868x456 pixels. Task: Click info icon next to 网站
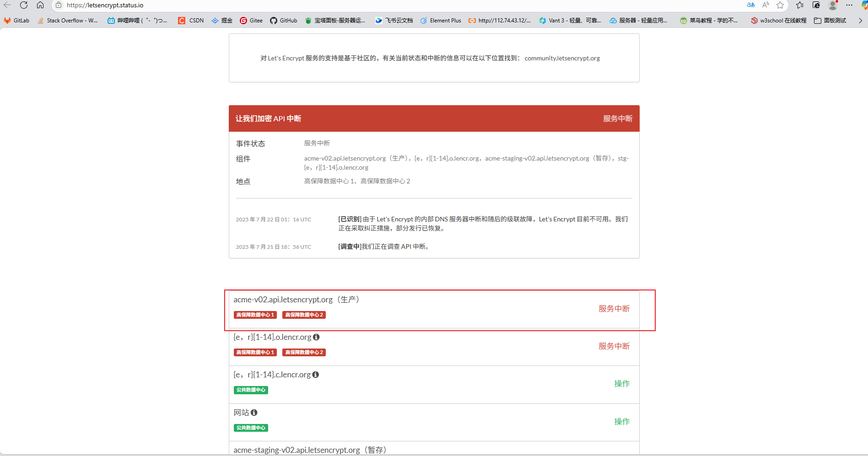[254, 413]
